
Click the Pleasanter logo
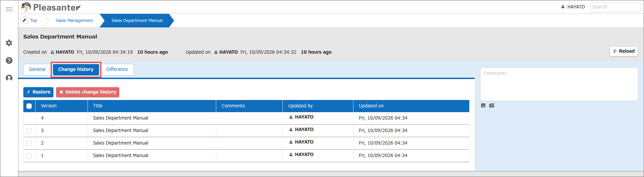(x=51, y=7)
